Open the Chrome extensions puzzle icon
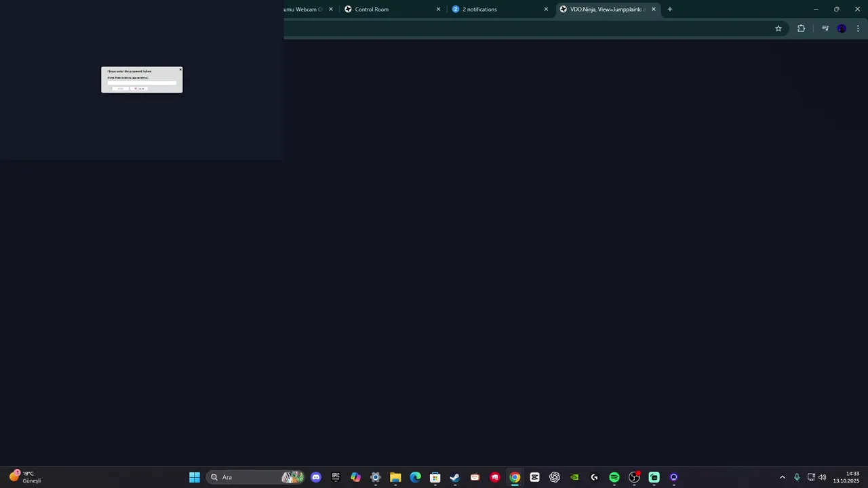The image size is (868, 488). click(x=802, y=28)
